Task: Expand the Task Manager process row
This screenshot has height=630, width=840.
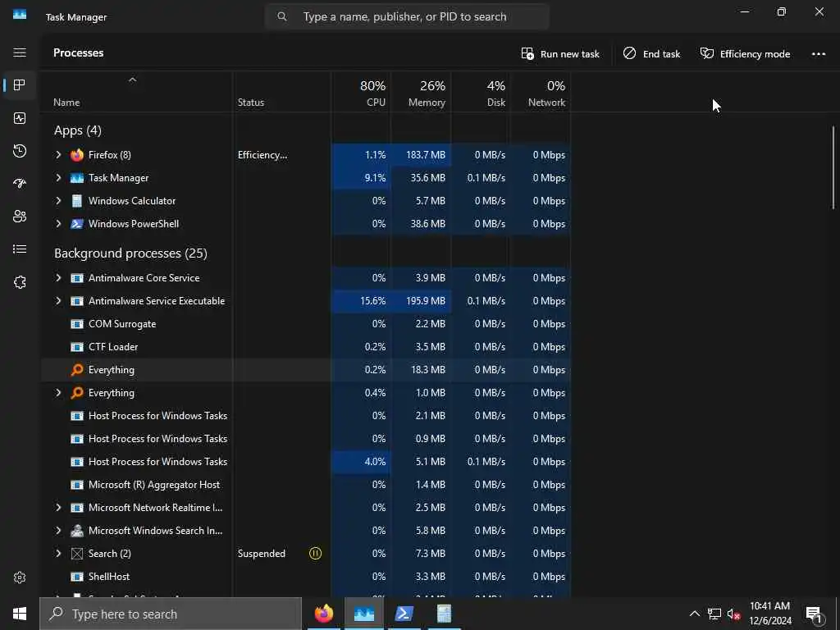Action: click(58, 178)
